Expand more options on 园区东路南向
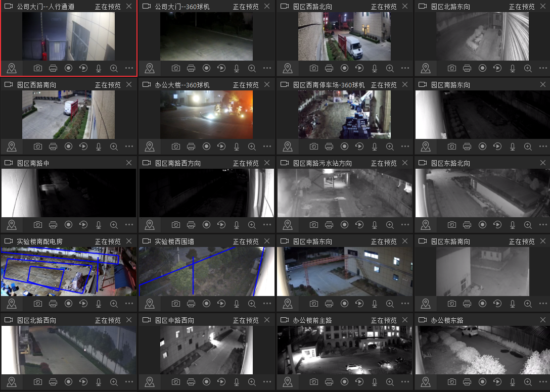Image resolution: width=550 pixels, height=392 pixels. [x=543, y=303]
